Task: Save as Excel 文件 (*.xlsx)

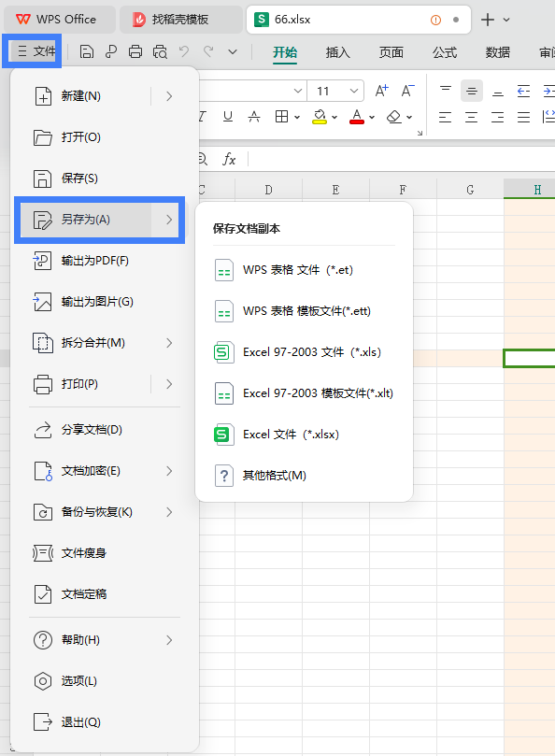Action: click(304, 435)
